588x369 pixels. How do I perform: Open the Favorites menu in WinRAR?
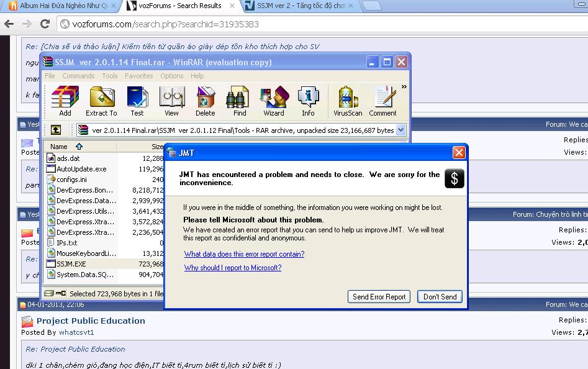[x=138, y=76]
